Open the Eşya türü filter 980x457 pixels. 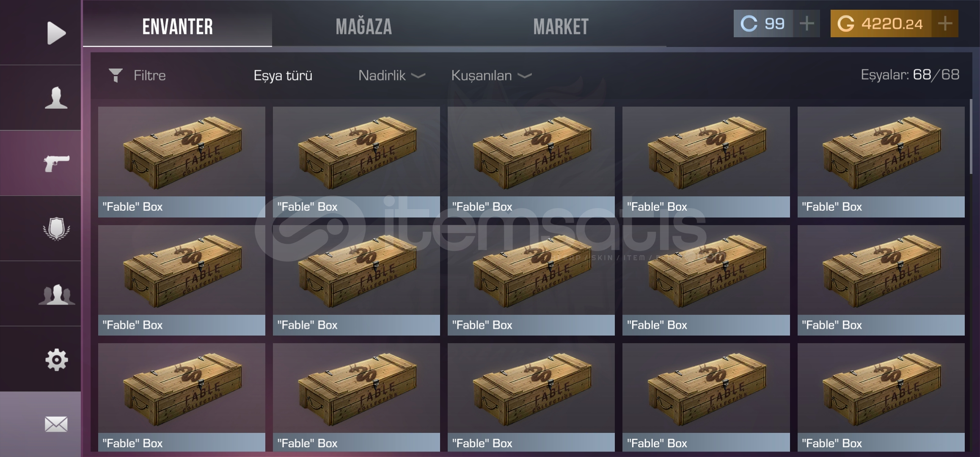pos(283,75)
